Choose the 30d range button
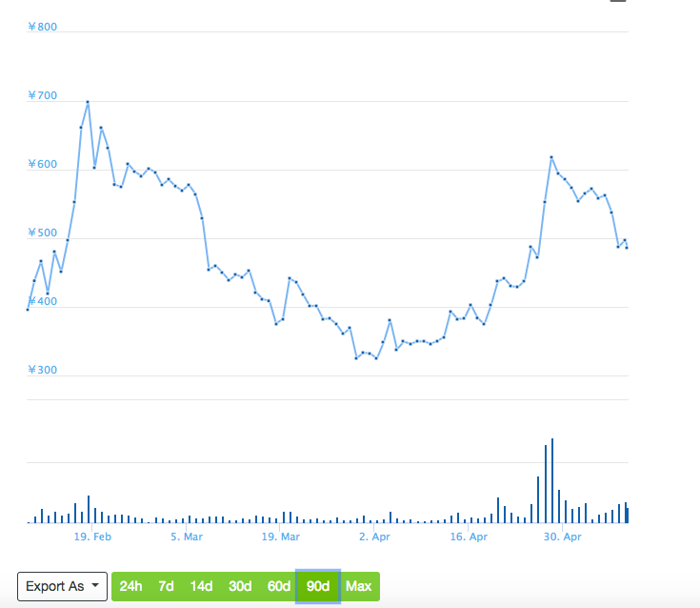 (240, 586)
